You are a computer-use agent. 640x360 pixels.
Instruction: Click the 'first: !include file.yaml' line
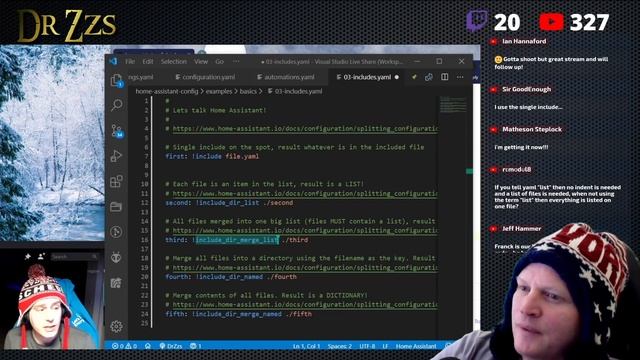click(x=212, y=156)
